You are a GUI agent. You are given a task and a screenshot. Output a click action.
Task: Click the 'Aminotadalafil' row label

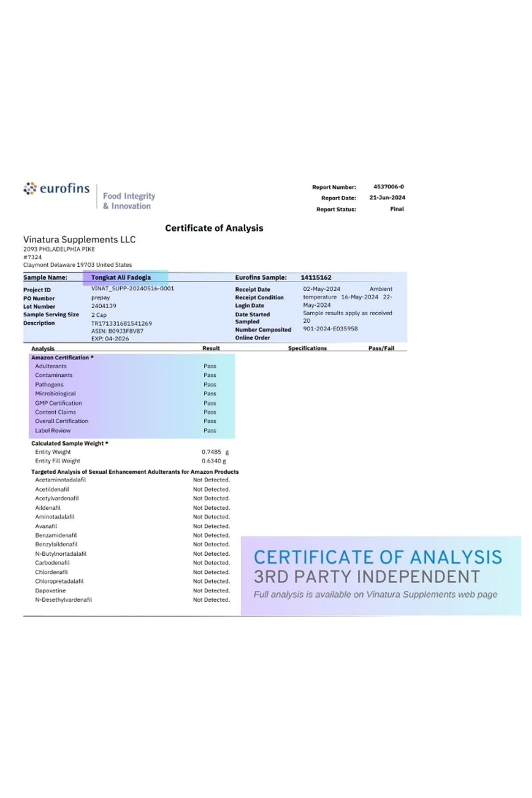point(55,517)
